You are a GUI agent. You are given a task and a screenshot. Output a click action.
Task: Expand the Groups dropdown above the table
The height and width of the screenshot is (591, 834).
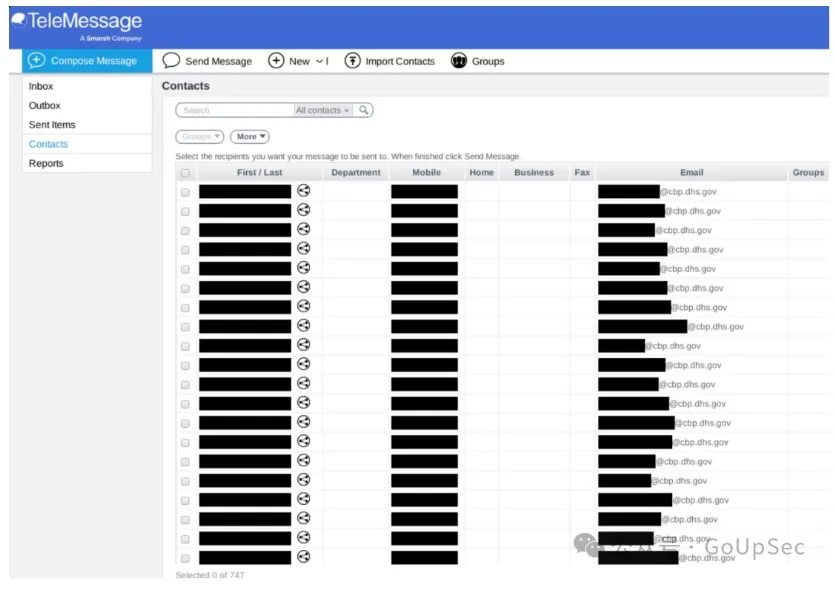coord(200,136)
